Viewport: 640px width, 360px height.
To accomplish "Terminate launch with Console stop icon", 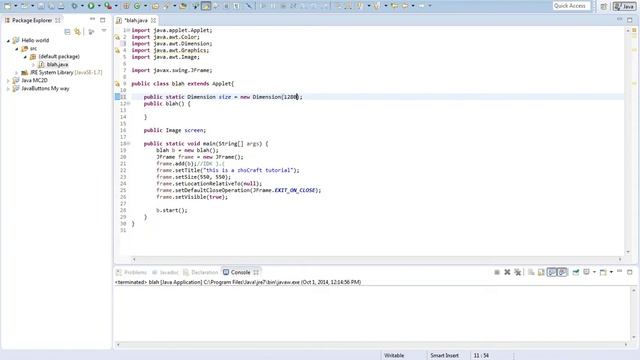I will [x=497, y=272].
